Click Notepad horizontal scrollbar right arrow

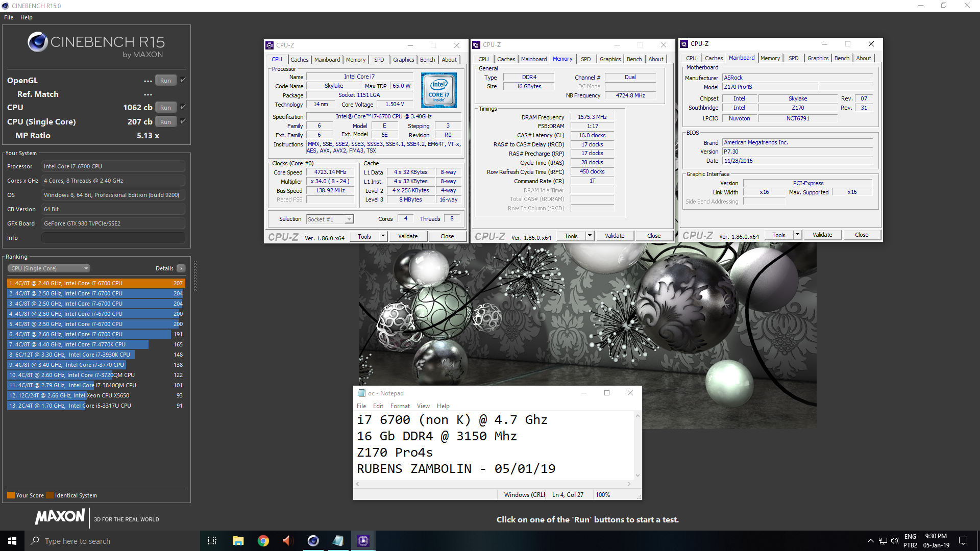pyautogui.click(x=629, y=484)
